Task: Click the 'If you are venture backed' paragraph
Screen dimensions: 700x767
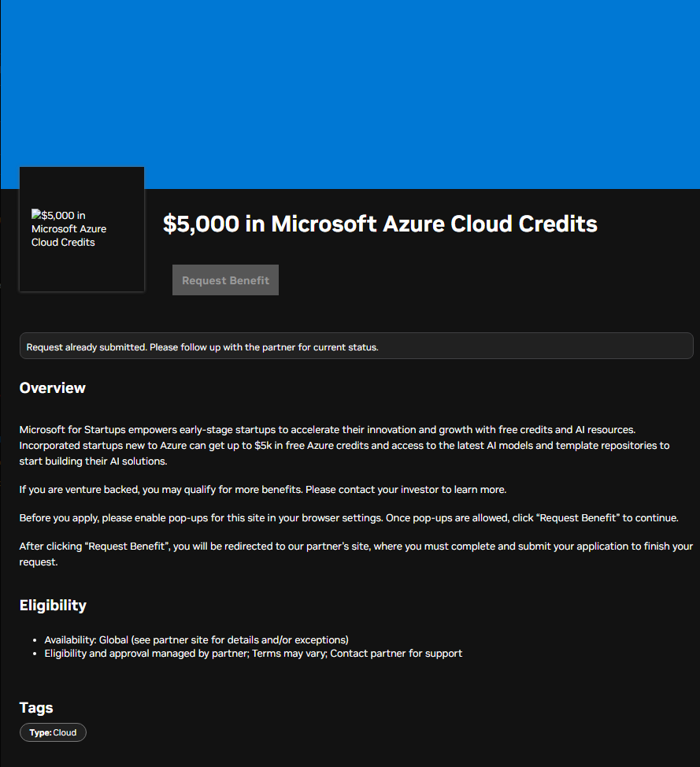Action: [263, 490]
